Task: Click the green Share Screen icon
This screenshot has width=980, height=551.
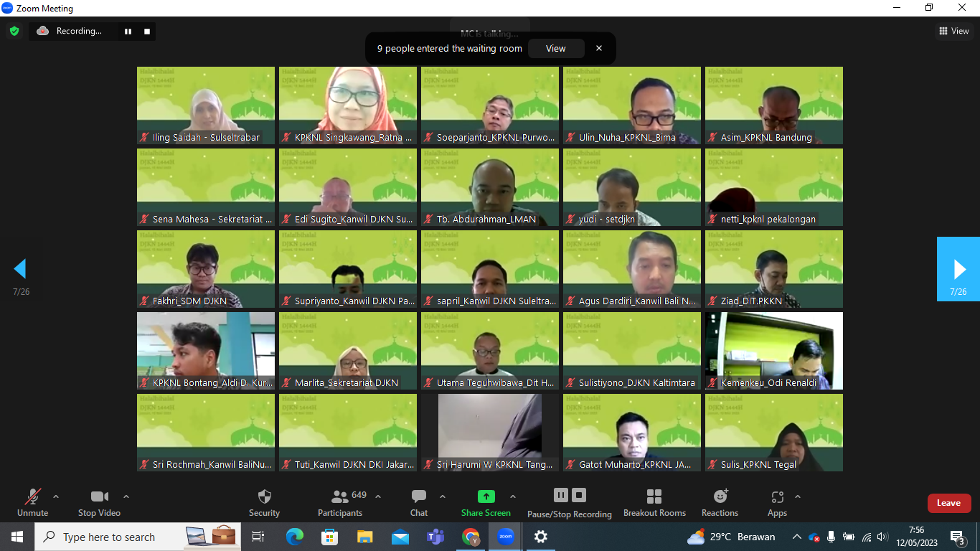Action: point(486,496)
